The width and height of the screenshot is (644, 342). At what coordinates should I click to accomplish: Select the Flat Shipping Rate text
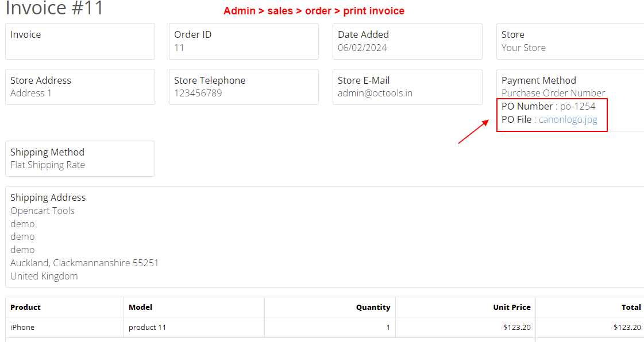click(48, 165)
